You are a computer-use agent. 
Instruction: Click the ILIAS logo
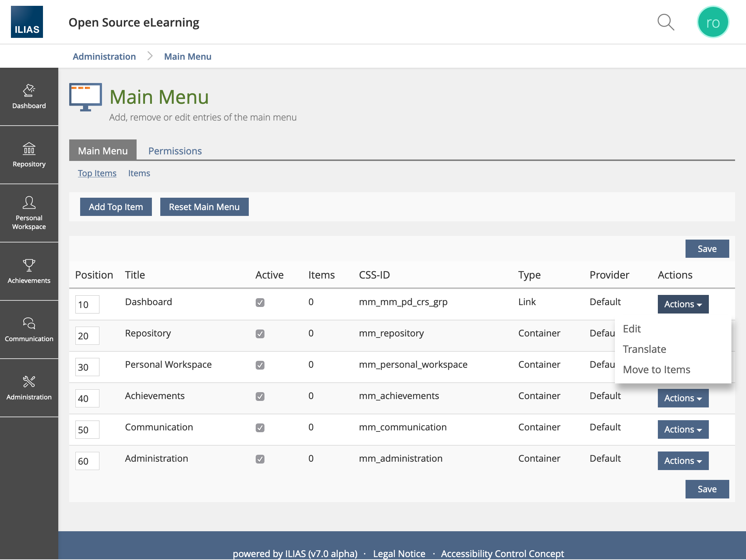(x=27, y=22)
